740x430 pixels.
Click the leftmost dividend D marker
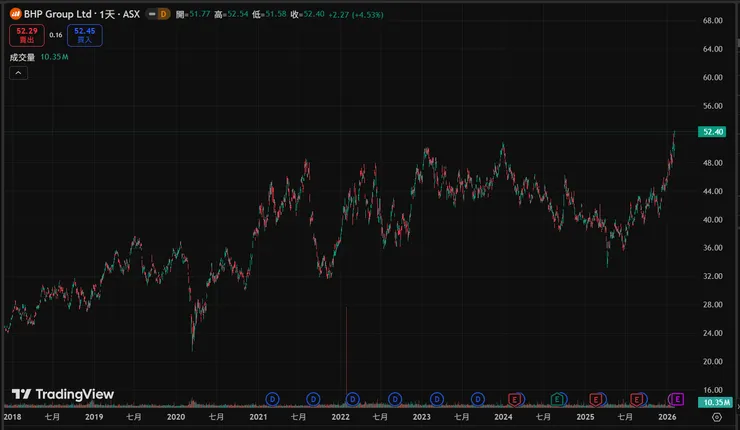[x=272, y=400]
